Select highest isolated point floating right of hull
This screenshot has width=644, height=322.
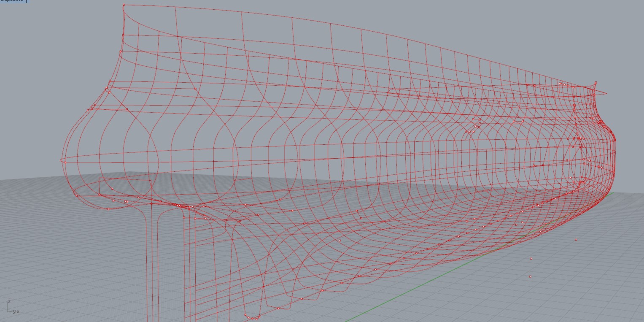pyautogui.click(x=576, y=240)
